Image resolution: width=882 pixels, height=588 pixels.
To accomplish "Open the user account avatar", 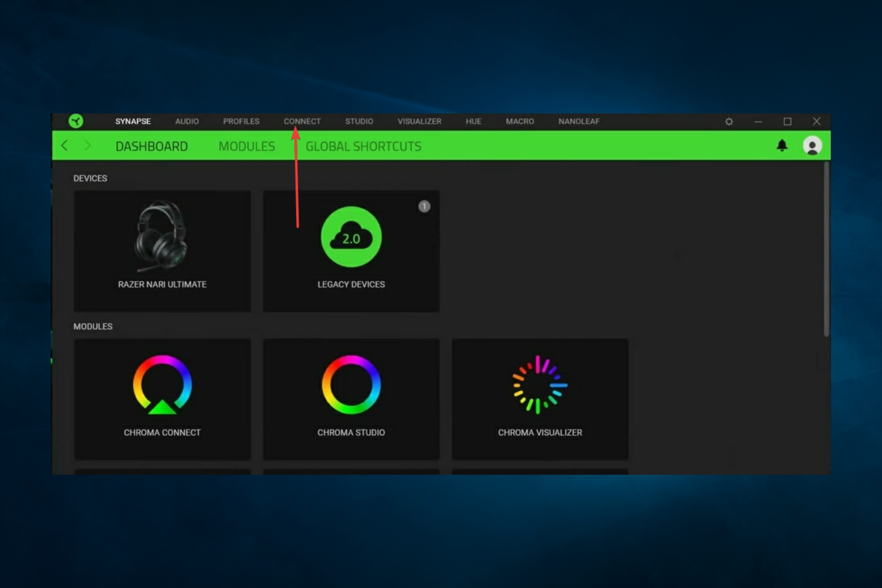I will coord(812,146).
